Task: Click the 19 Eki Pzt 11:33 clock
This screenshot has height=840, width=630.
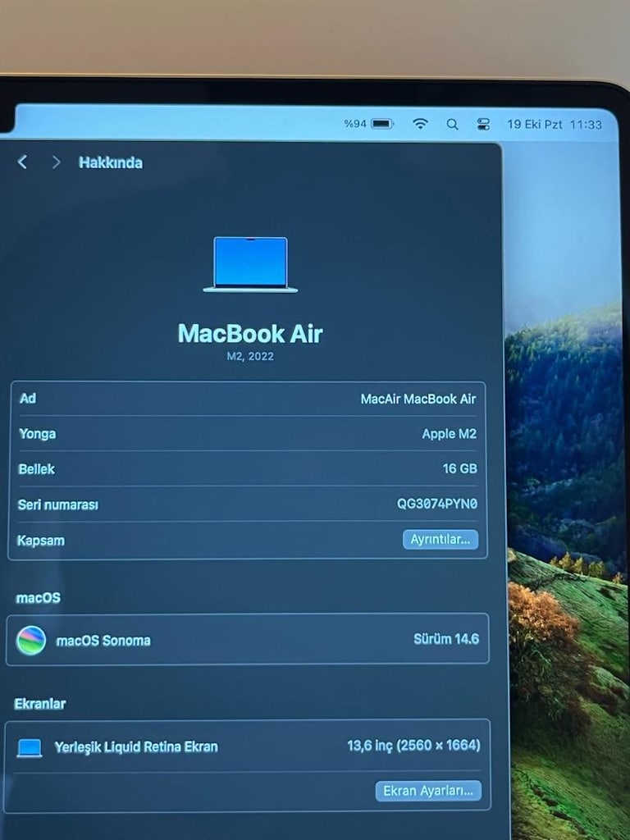Action: [555, 125]
